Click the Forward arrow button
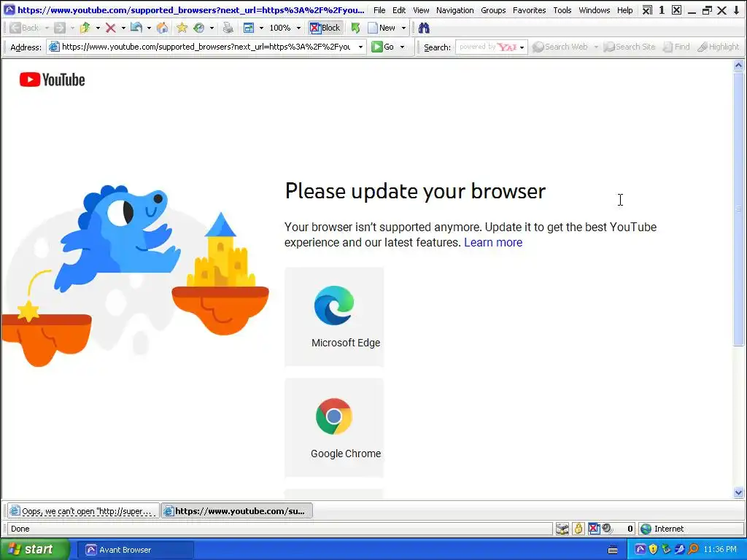747x560 pixels. pyautogui.click(x=60, y=28)
